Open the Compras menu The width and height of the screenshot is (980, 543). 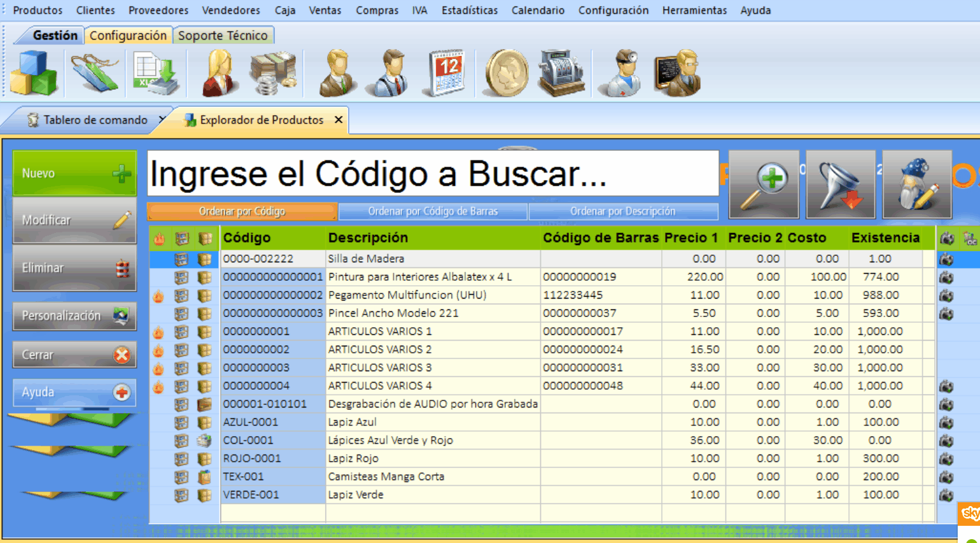pyautogui.click(x=377, y=10)
